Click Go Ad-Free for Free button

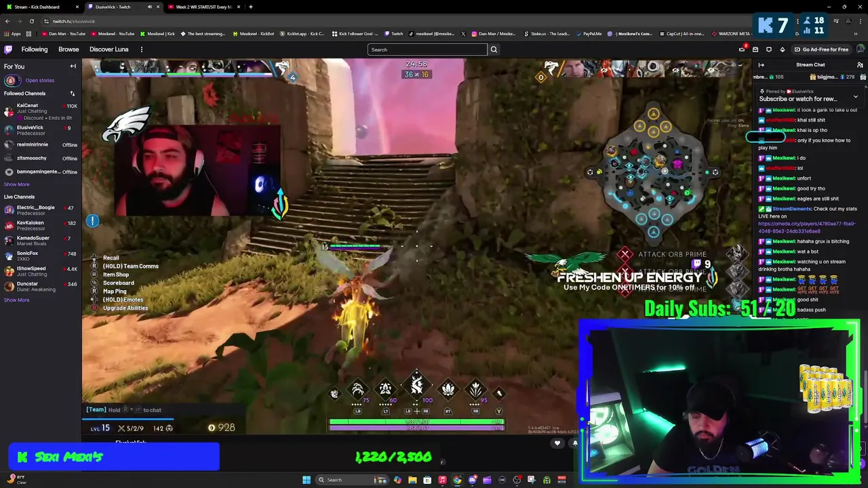tap(821, 49)
